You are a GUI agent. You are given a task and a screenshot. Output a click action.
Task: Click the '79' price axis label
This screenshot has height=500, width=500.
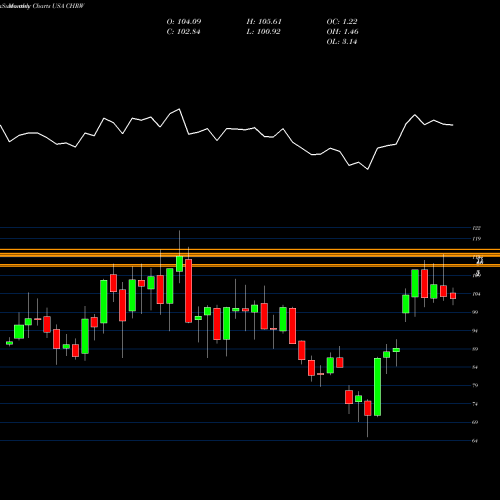coord(475,385)
